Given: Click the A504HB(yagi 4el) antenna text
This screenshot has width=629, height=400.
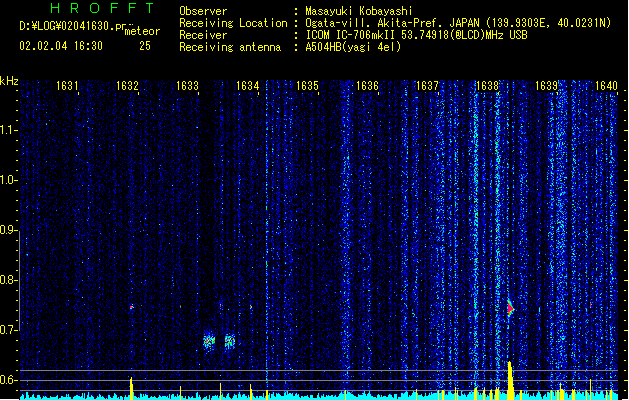Looking at the screenshot, I should point(353,47).
